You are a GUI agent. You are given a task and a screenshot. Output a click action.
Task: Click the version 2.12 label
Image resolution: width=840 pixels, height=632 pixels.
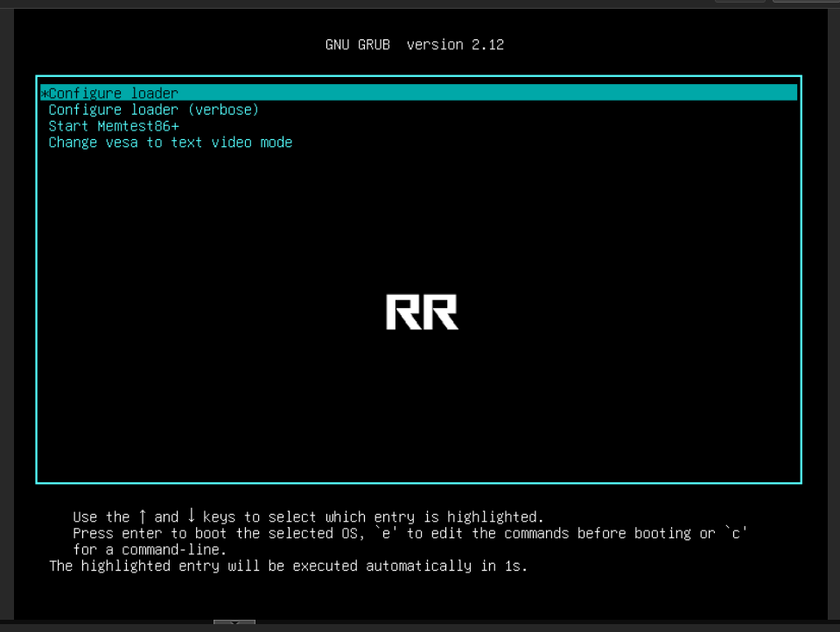[x=455, y=45]
